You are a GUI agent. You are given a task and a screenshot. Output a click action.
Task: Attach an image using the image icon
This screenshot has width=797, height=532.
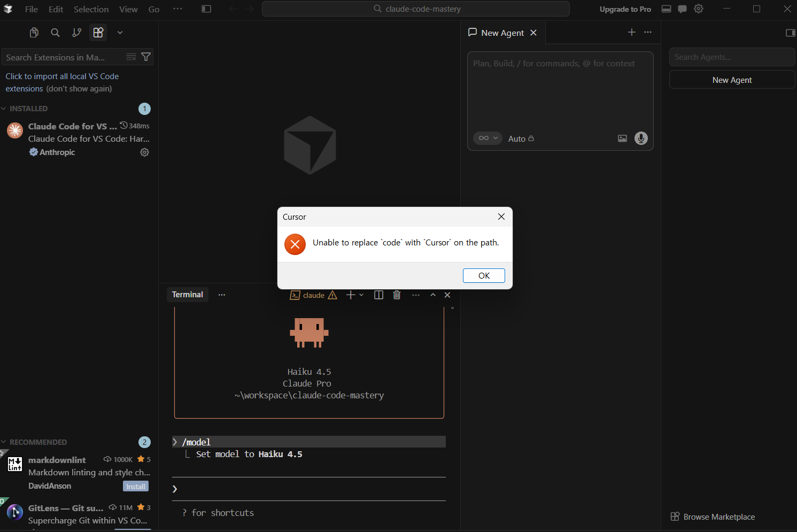622,138
